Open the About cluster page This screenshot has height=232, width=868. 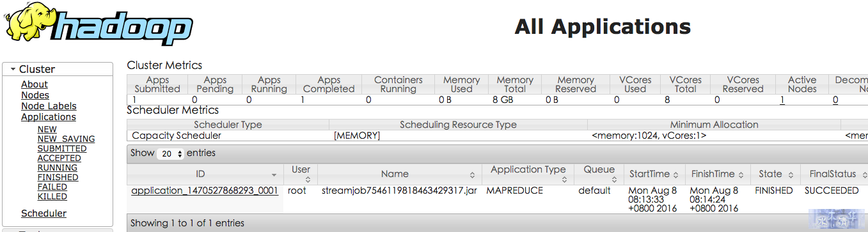pyautogui.click(x=35, y=84)
